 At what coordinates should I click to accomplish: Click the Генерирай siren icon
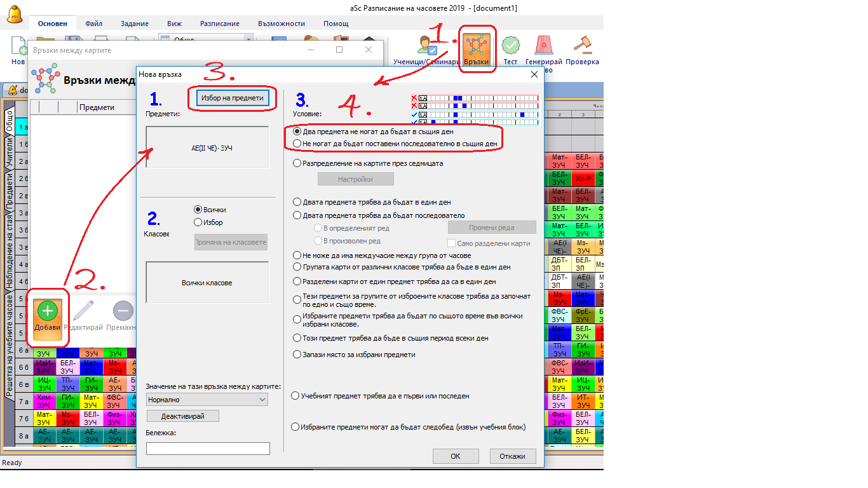(543, 48)
